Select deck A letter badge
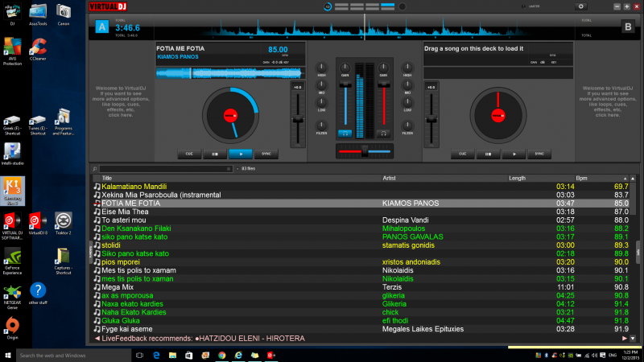This screenshot has height=362, width=644. 101,27
